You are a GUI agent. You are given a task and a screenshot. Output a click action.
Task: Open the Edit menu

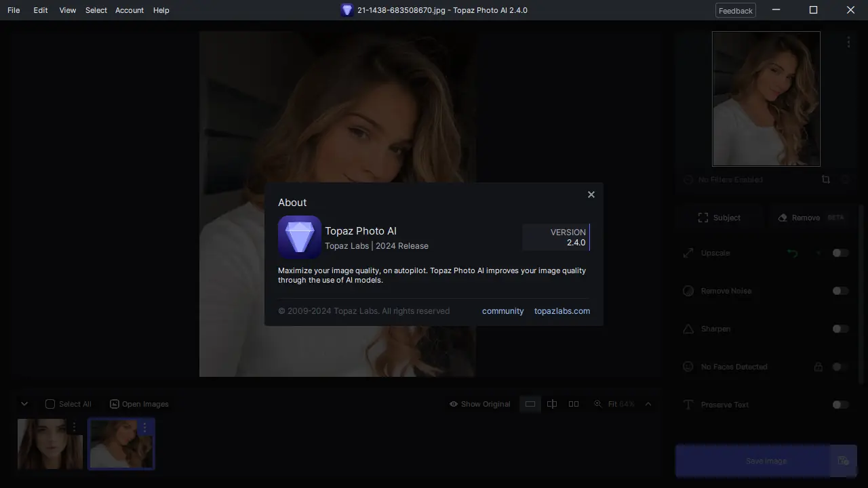coord(41,10)
